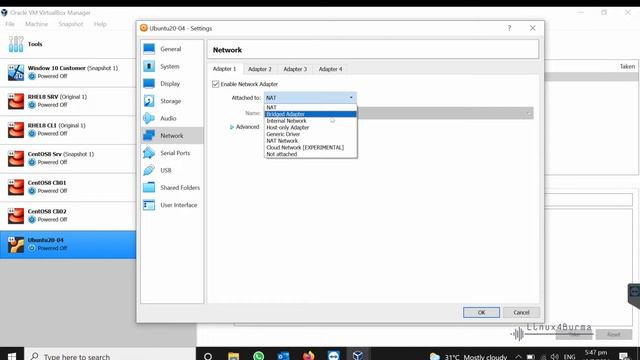The width and height of the screenshot is (640, 360).
Task: Open the taskbar Outlook icon
Action: 283,356
